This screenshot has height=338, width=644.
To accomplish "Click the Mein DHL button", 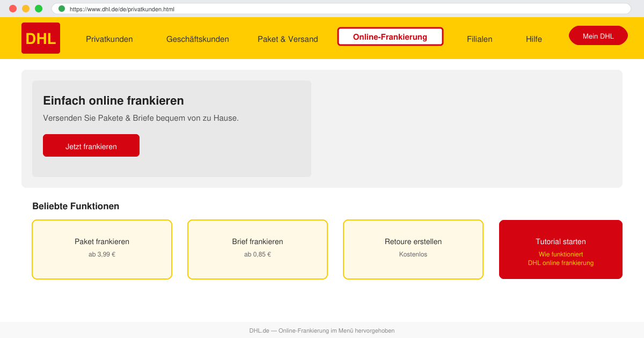I will (x=598, y=35).
